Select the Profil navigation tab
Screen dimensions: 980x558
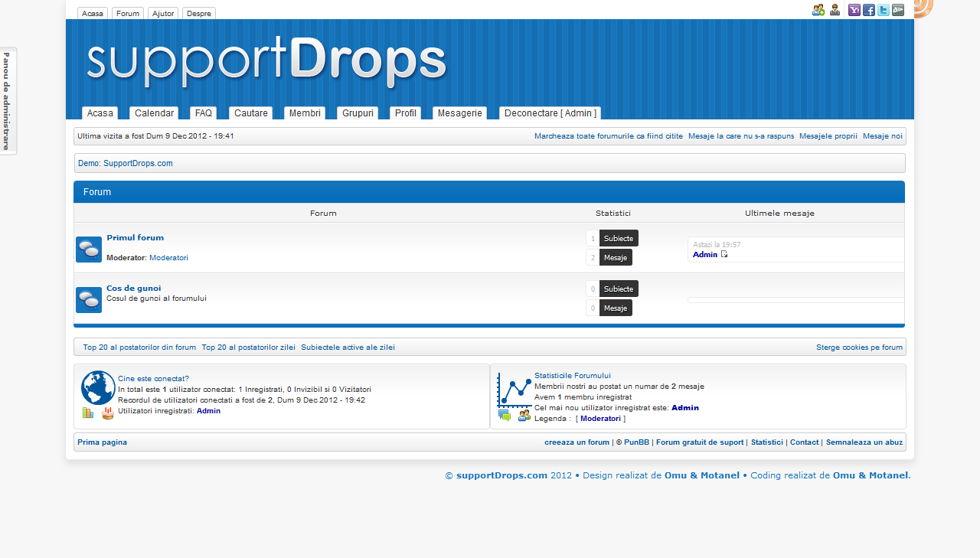coord(406,113)
